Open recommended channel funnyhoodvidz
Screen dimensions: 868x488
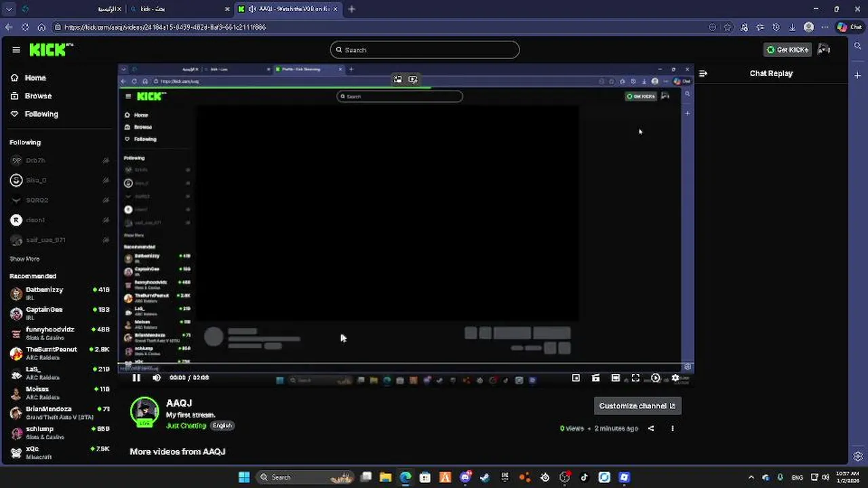[x=60, y=333]
